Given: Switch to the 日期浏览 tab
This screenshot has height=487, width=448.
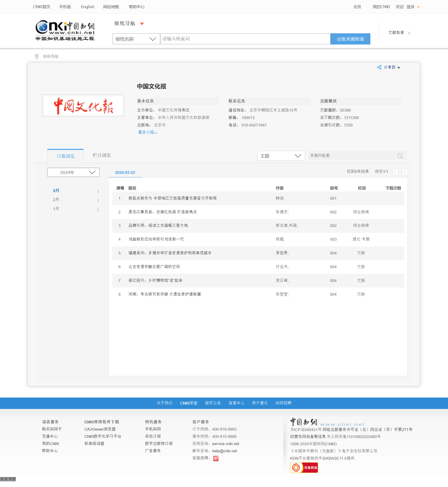Looking at the screenshot, I should (x=65, y=156).
